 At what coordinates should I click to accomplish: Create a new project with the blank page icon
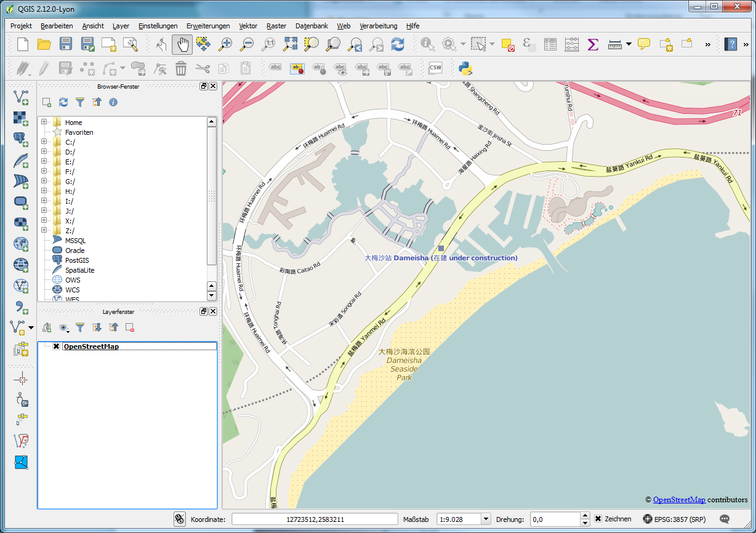pos(23,44)
